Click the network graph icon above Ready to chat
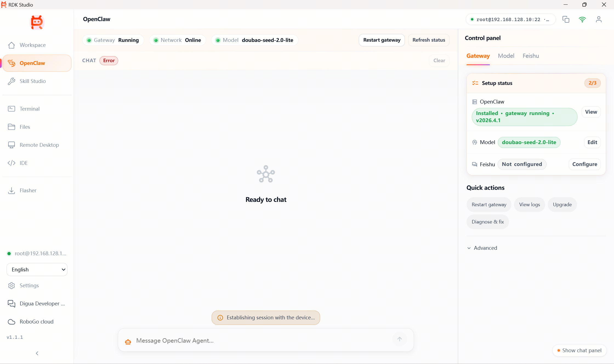Image resolution: width=614 pixels, height=364 pixels. click(266, 174)
